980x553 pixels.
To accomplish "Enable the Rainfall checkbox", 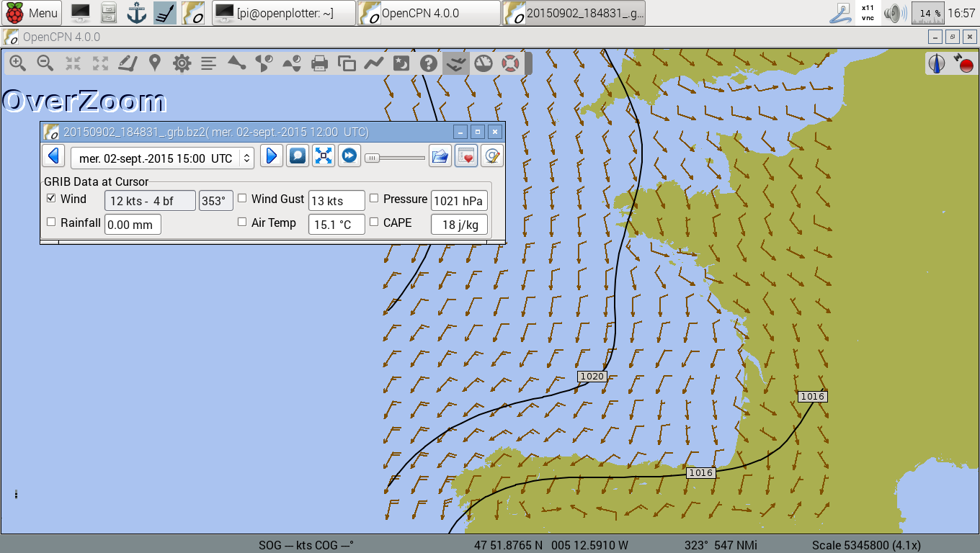I will (51, 222).
